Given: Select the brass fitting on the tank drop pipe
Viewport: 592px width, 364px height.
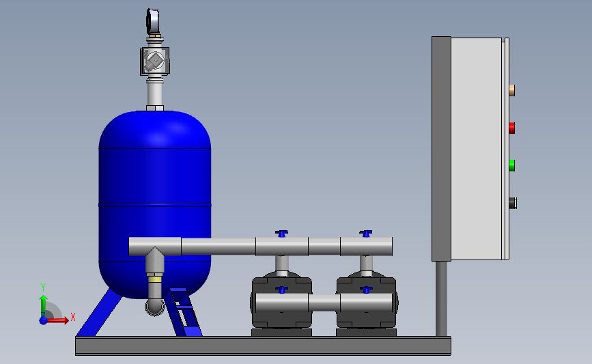Looking at the screenshot, I should [155, 279].
